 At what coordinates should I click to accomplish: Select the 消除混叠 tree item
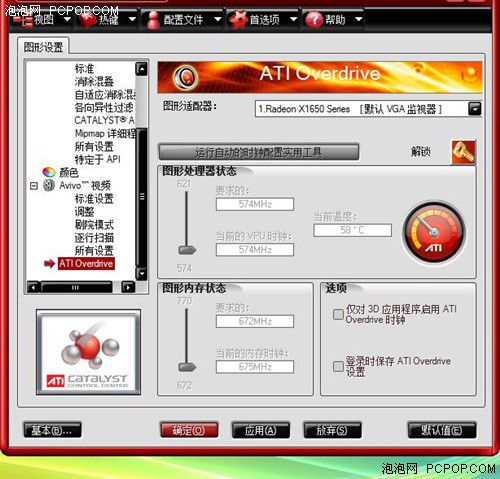coord(94,81)
